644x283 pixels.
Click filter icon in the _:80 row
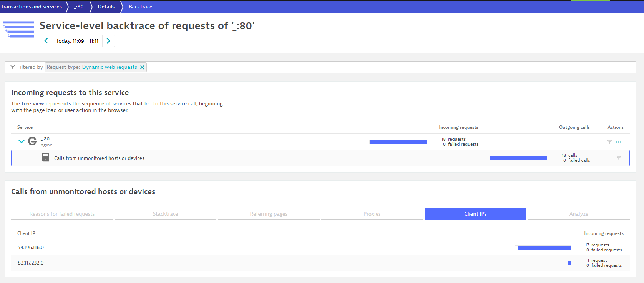click(609, 142)
